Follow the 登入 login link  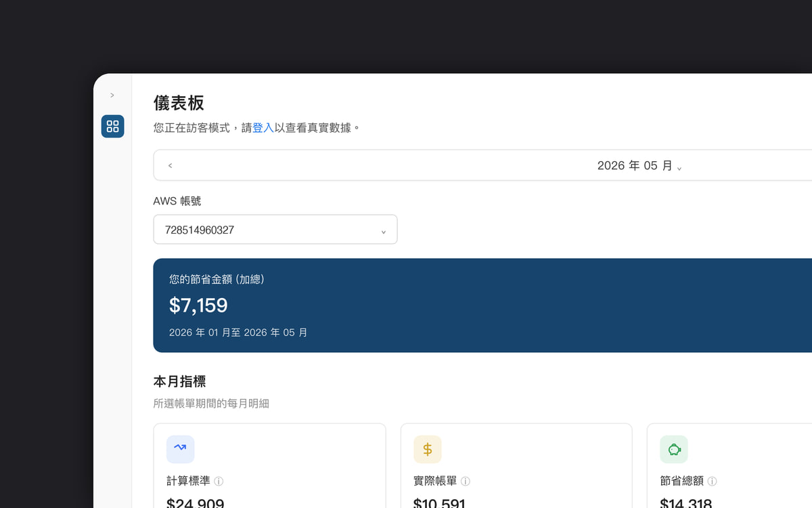tap(263, 127)
